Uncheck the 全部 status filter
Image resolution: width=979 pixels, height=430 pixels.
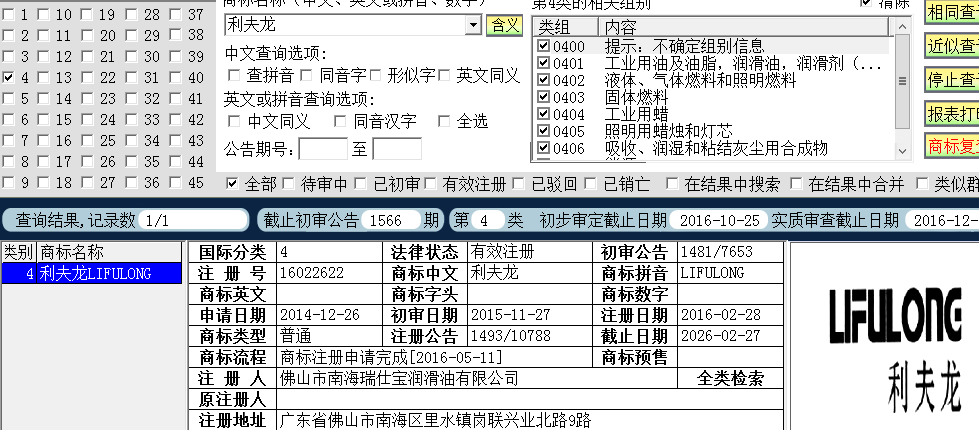pyautogui.click(x=232, y=183)
